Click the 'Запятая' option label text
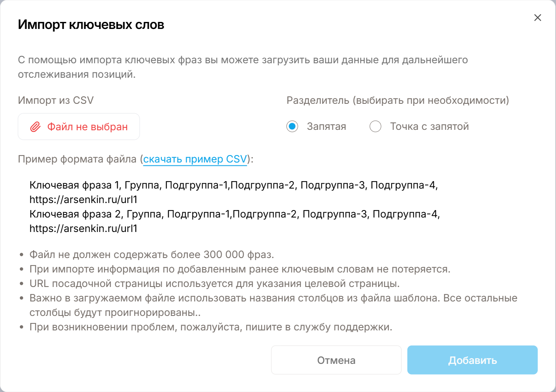Image resolution: width=556 pixels, height=392 pixels. click(x=326, y=127)
